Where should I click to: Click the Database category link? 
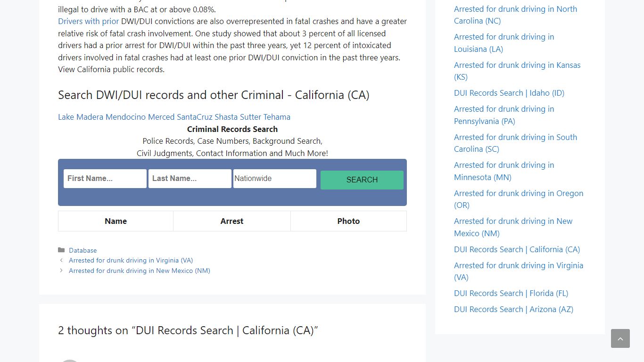click(x=83, y=250)
